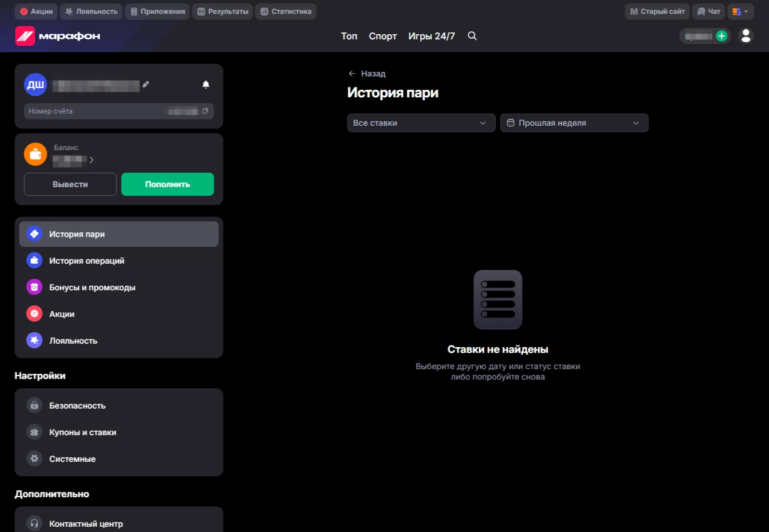Screen dimensions: 769x532
Task: Click the История пари ticket icon
Action: [34, 234]
